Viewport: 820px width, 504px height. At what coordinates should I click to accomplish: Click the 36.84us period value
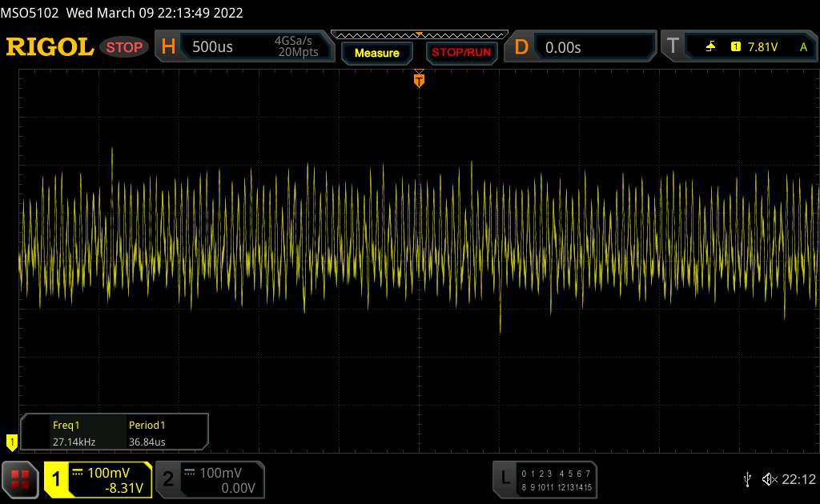click(x=147, y=442)
